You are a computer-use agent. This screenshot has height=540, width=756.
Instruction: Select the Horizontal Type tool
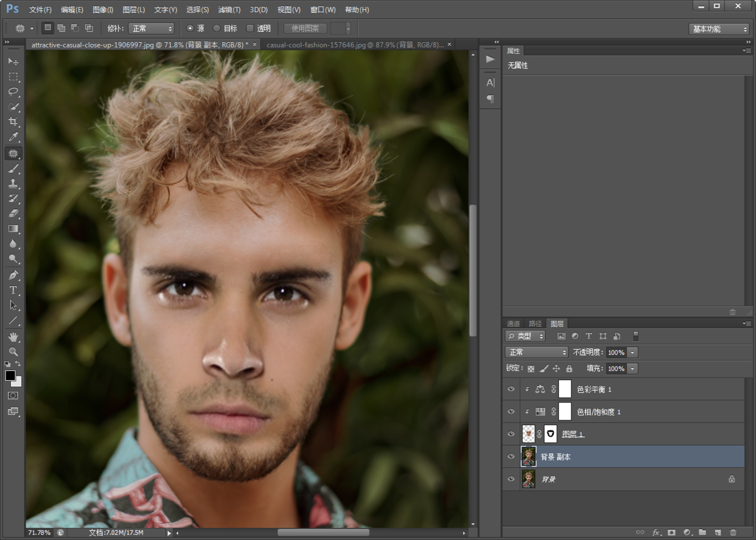(13, 290)
